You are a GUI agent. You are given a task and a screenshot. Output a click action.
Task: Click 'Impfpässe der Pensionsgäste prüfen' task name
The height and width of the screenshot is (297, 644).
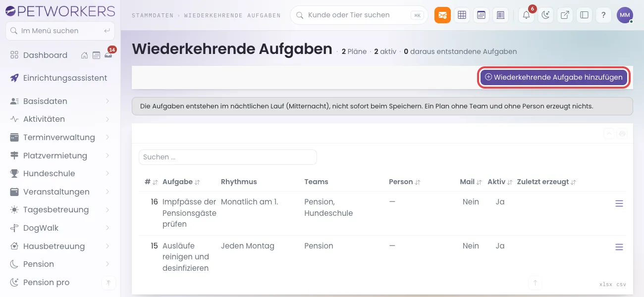pos(189,213)
